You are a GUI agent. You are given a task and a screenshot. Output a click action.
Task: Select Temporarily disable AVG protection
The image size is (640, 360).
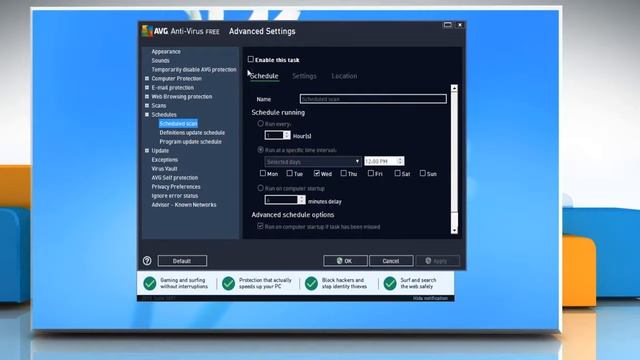point(194,69)
